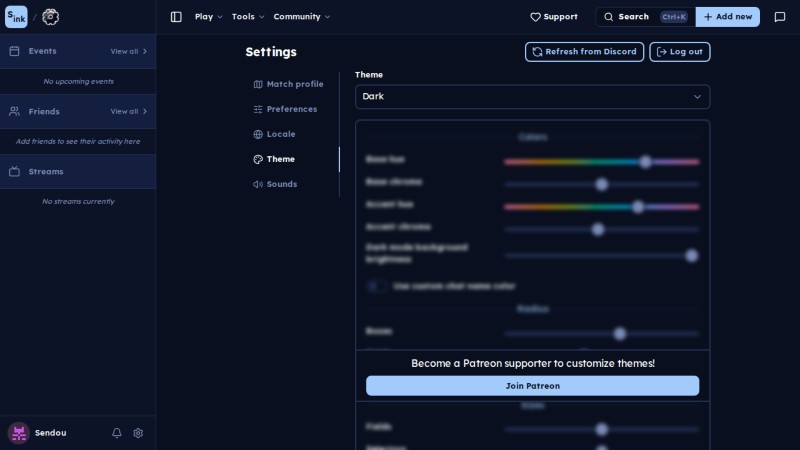Viewport: 800px width, 450px height.
Task: Click the 'No streams currently' text
Action: [78, 202]
